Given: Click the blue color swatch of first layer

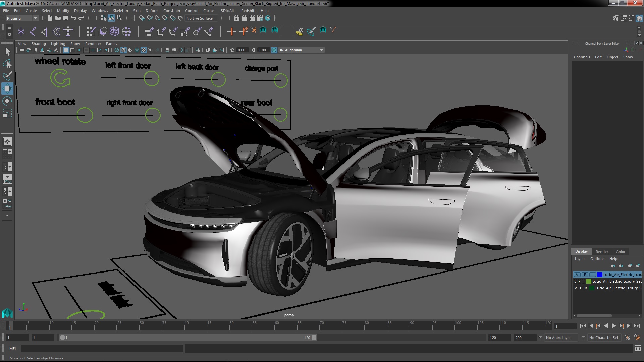Looking at the screenshot, I should (x=600, y=275).
